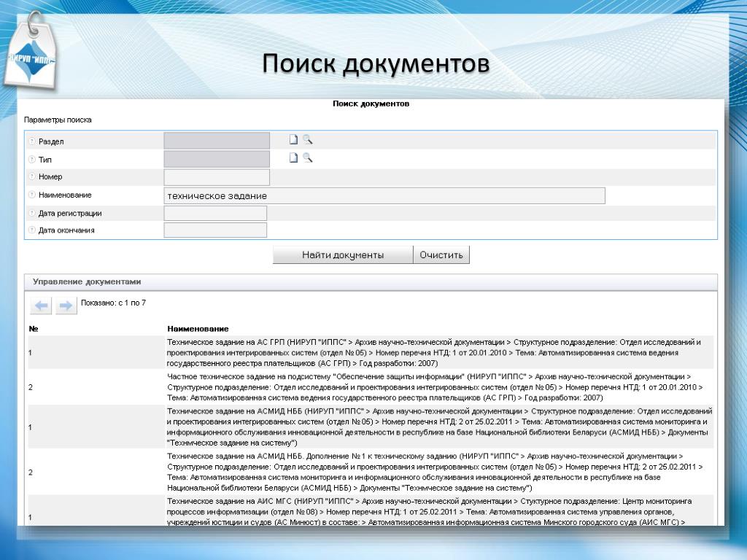Click the НИРУП ИППС logo tag
The height and width of the screenshot is (560, 747).
(31, 53)
